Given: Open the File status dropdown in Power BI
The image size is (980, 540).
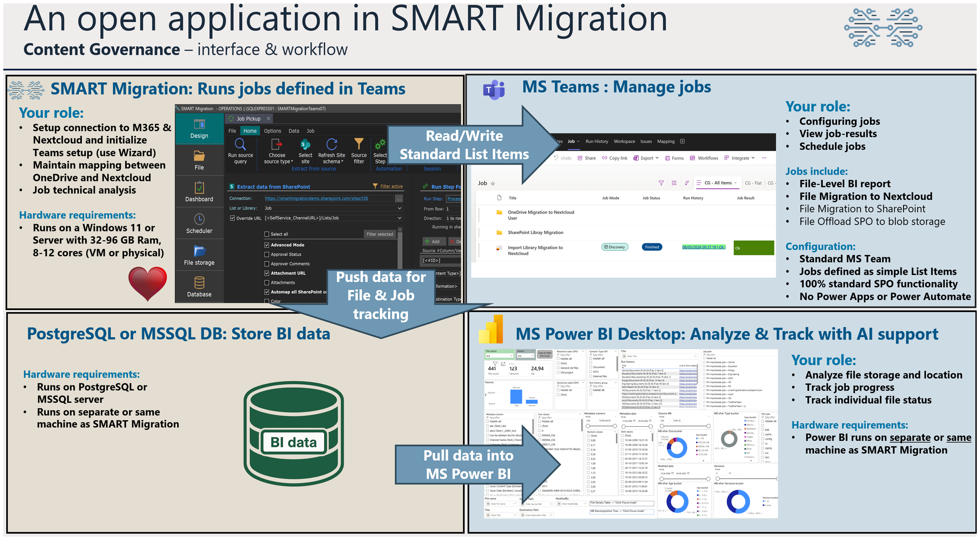Looking at the screenshot, I should pyautogui.click(x=499, y=356).
